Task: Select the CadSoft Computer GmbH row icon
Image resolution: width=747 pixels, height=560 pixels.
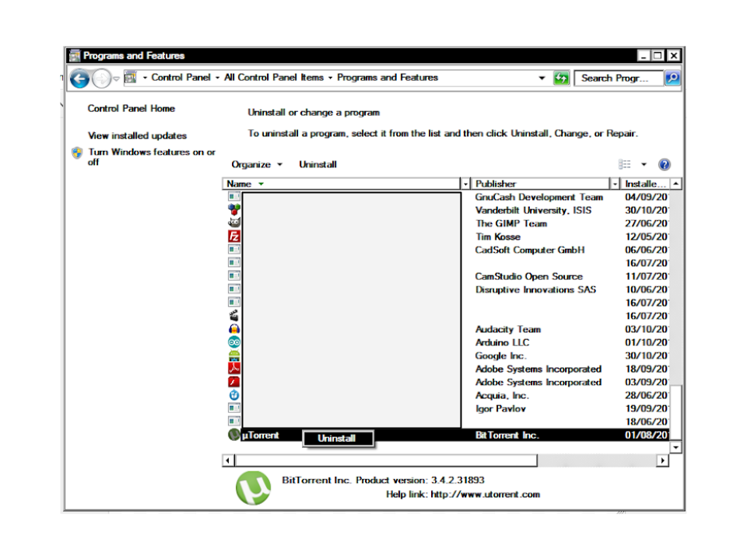Action: coord(234,249)
